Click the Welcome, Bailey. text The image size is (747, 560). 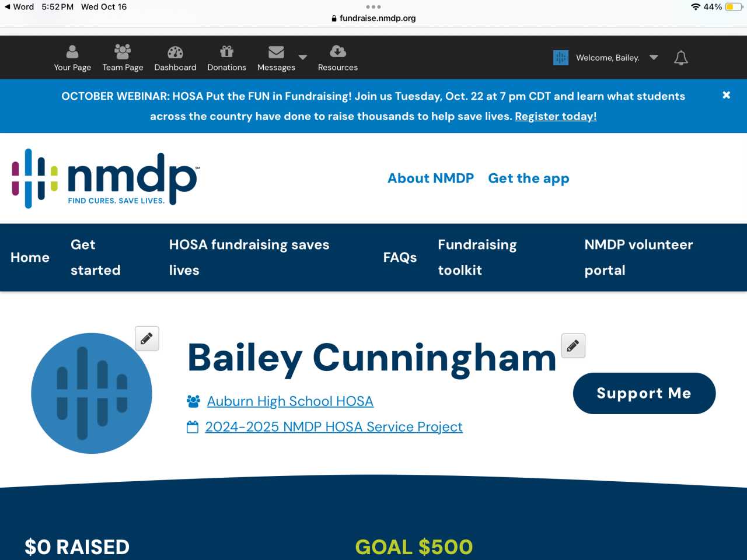pos(608,58)
